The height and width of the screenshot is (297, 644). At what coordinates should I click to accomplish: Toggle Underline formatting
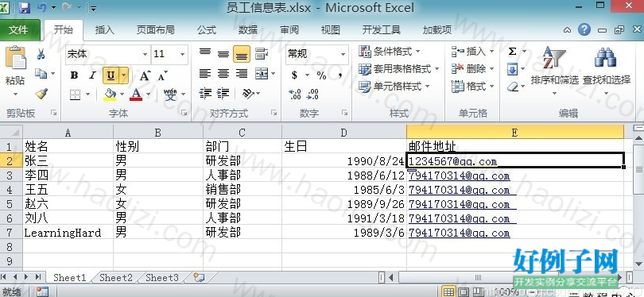[x=111, y=75]
